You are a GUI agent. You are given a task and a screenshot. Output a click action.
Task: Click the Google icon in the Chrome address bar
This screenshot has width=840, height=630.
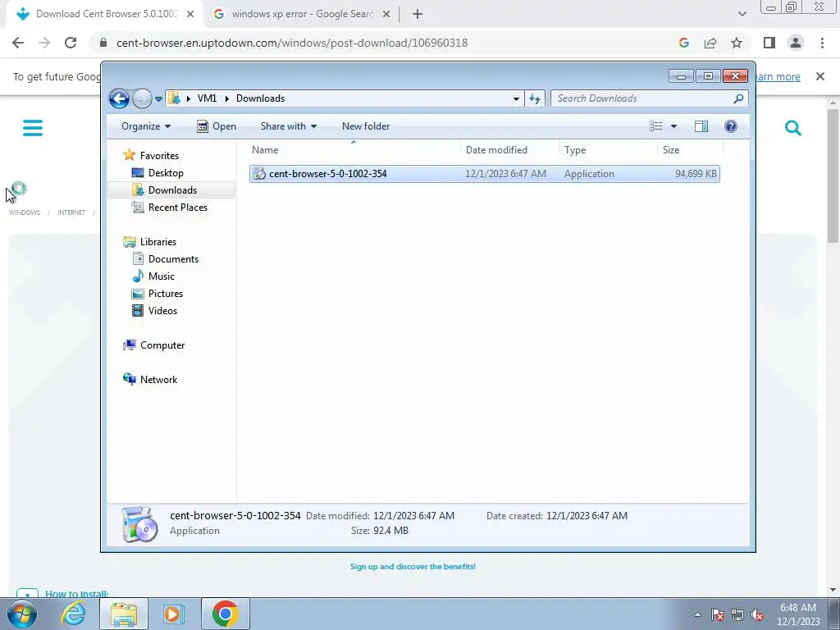(684, 43)
